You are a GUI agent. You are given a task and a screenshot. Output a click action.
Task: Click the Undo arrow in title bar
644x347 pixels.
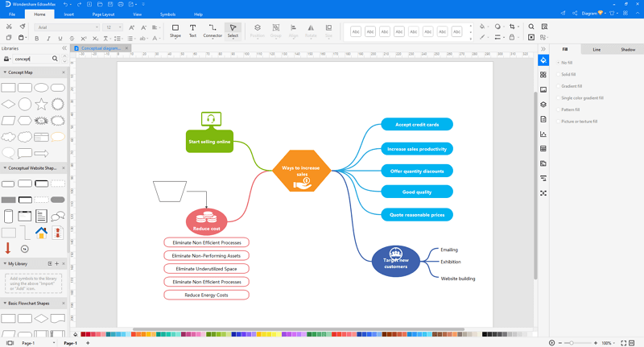[x=65, y=4]
